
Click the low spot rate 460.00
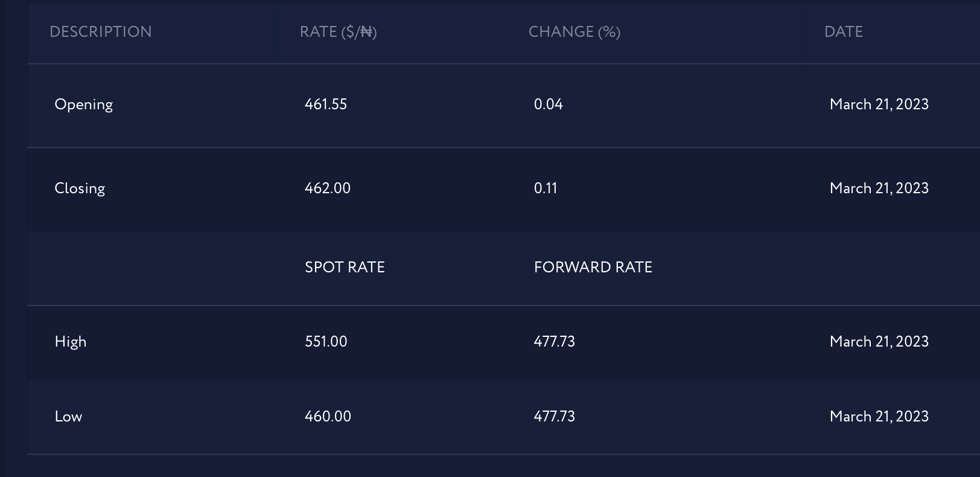pyautogui.click(x=328, y=417)
